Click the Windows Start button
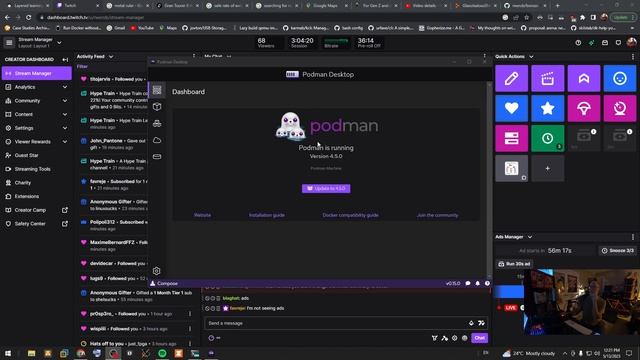The width and height of the screenshot is (640, 360). click(x=8, y=353)
